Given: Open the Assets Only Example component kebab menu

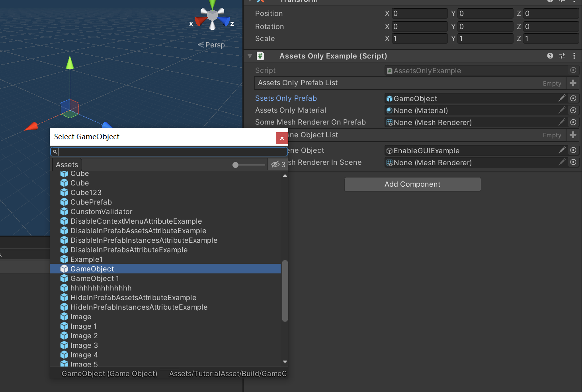Looking at the screenshot, I should point(574,56).
